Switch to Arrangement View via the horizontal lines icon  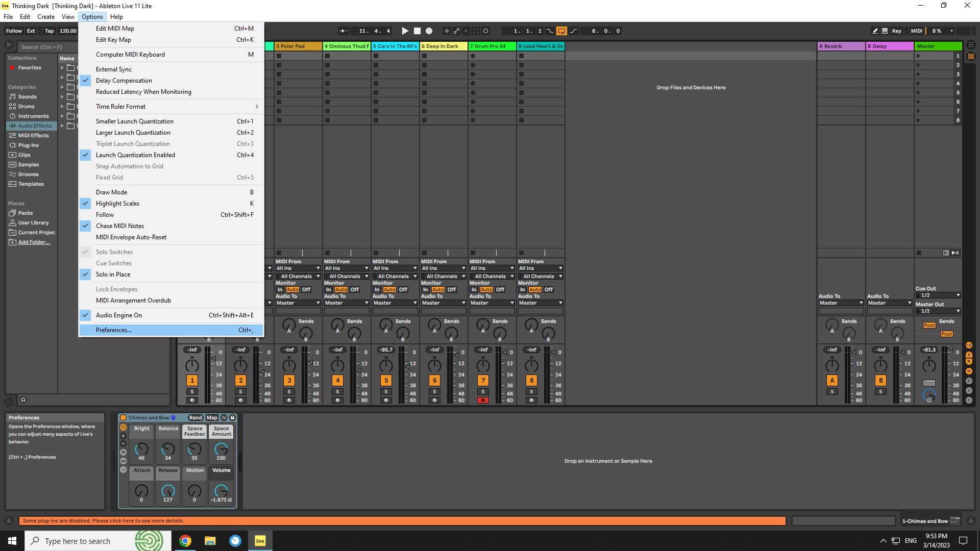click(x=971, y=44)
